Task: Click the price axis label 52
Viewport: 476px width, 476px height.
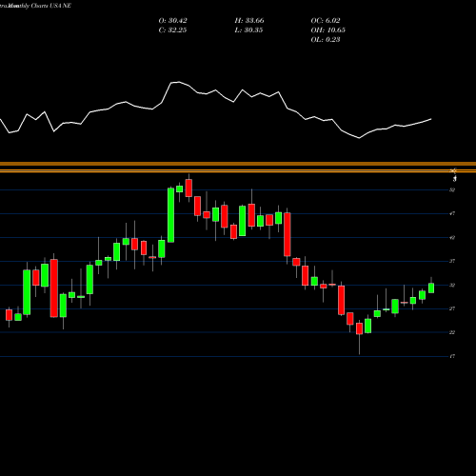Action: [x=452, y=190]
